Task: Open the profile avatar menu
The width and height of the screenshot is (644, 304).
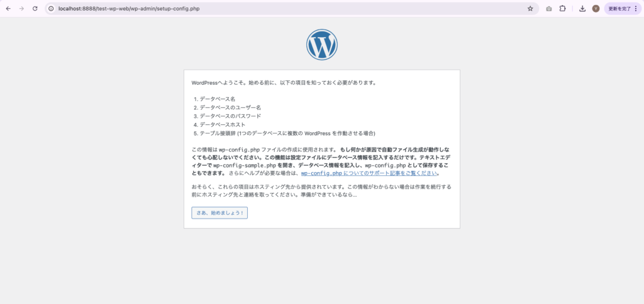Action: coord(596,8)
